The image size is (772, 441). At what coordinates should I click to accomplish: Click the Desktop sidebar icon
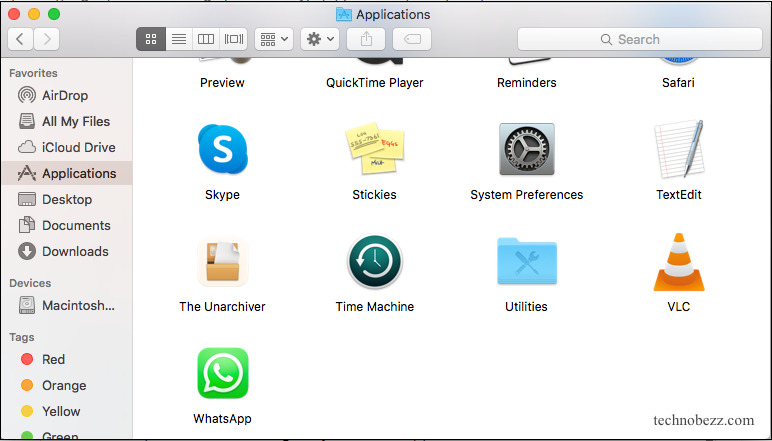coord(27,199)
